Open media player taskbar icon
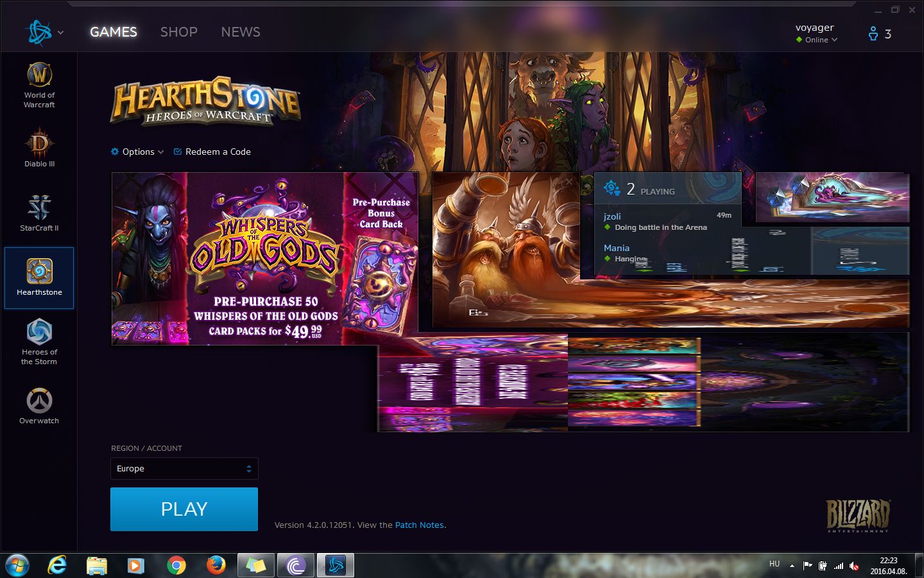This screenshot has width=924, height=578. [x=135, y=565]
